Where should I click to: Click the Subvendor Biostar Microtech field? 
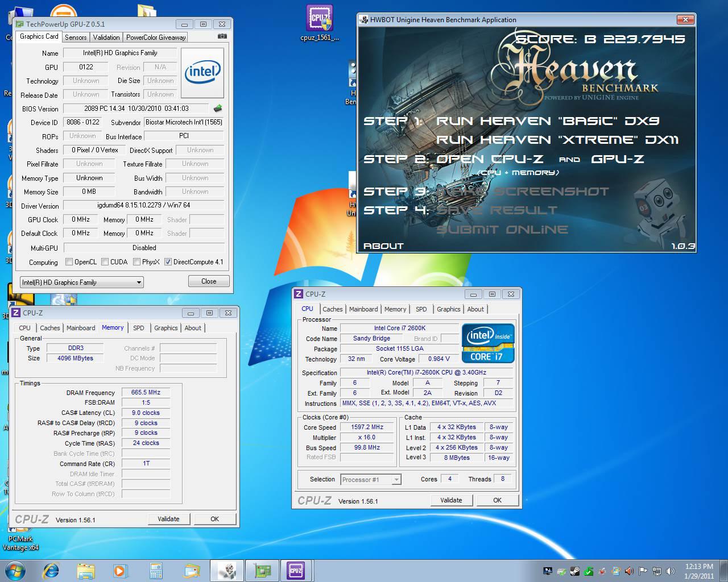click(x=184, y=122)
